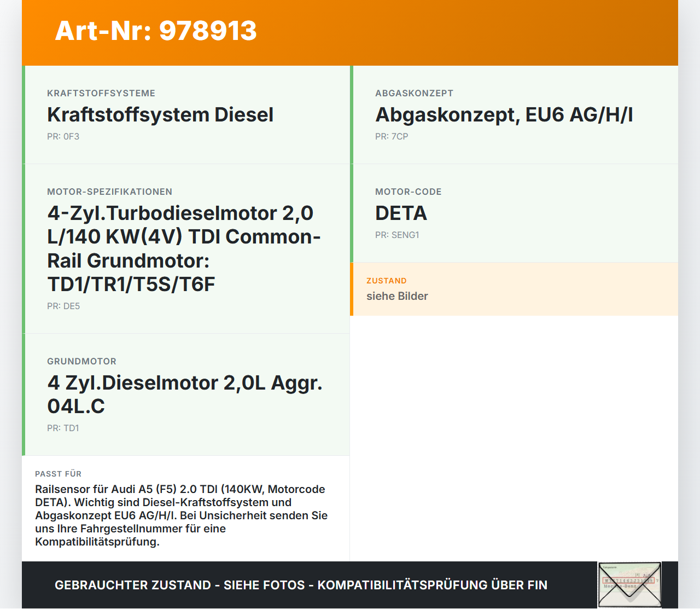
Task: Click the PR: TD1 code label
Action: pos(63,428)
